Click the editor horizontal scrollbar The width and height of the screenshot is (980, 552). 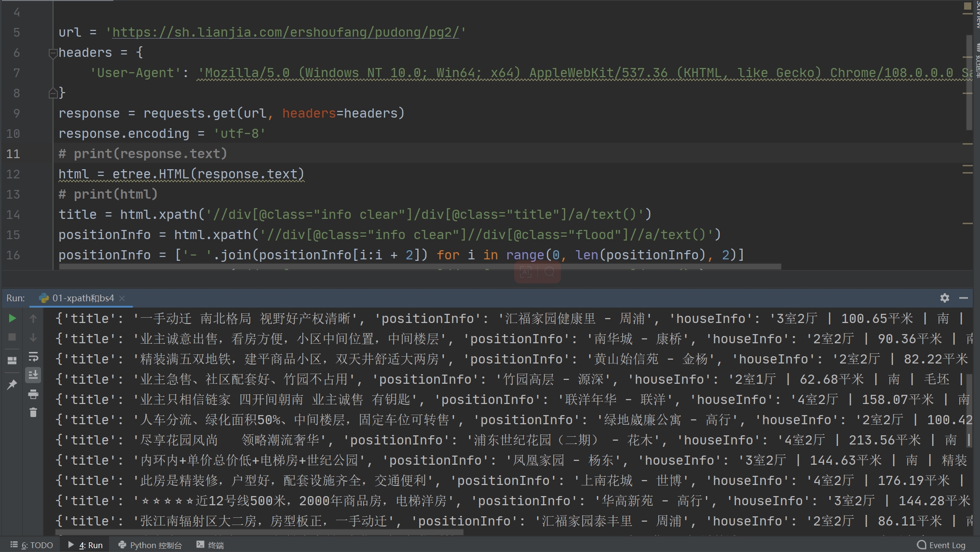(420, 267)
